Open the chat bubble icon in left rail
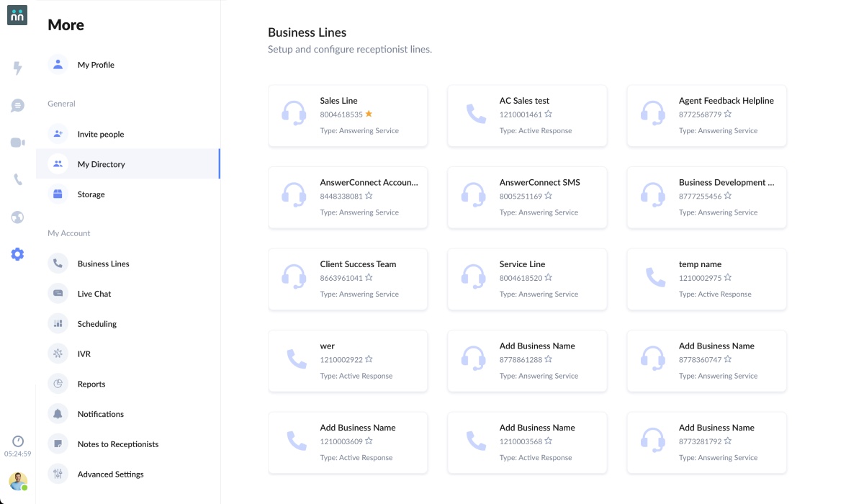The height and width of the screenshot is (504, 864). [x=17, y=104]
